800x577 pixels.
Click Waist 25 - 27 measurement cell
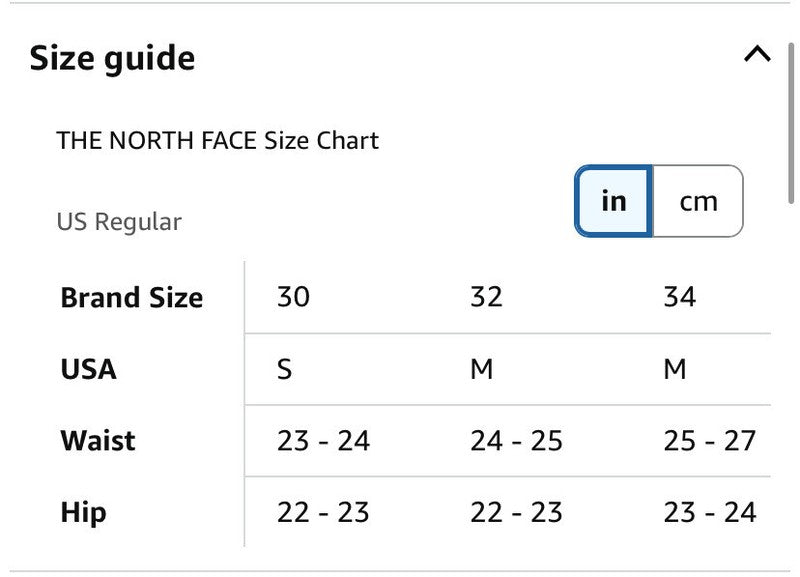[x=709, y=441]
